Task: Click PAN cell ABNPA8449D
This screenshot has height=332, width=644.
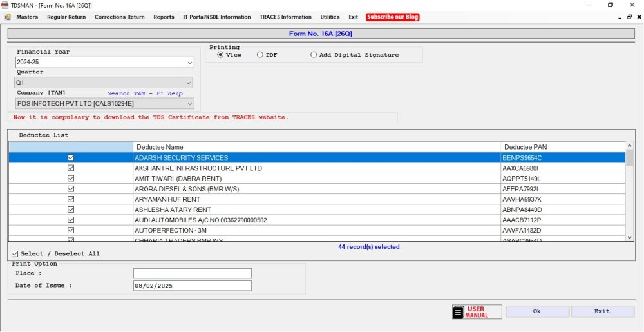Action: coord(563,210)
